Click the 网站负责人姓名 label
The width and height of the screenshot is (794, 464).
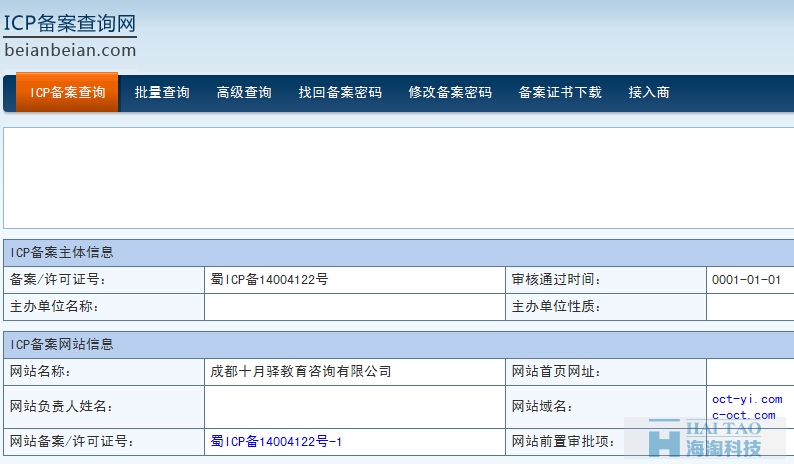pyautogui.click(x=61, y=406)
